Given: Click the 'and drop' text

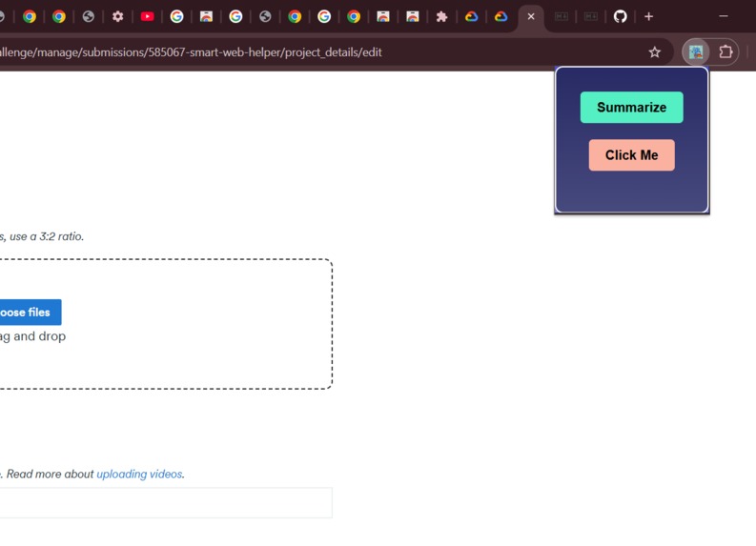Looking at the screenshot, I should pos(39,336).
